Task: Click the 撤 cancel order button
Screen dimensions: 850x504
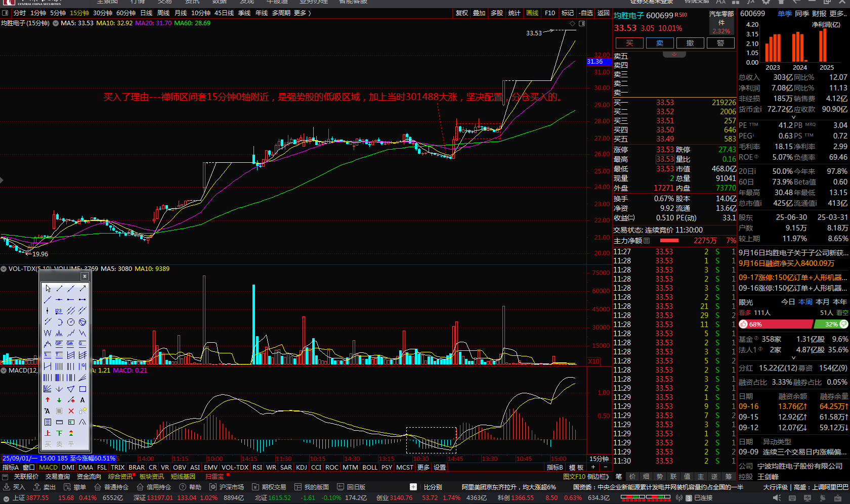Action: click(690, 43)
